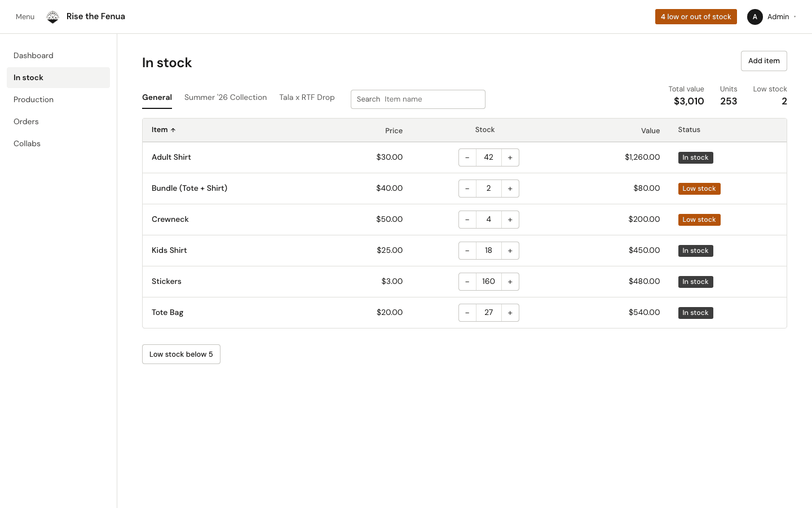Viewport: 812px width, 508px height.
Task: Click the In stock badge for Tote Bag
Action: click(x=695, y=313)
